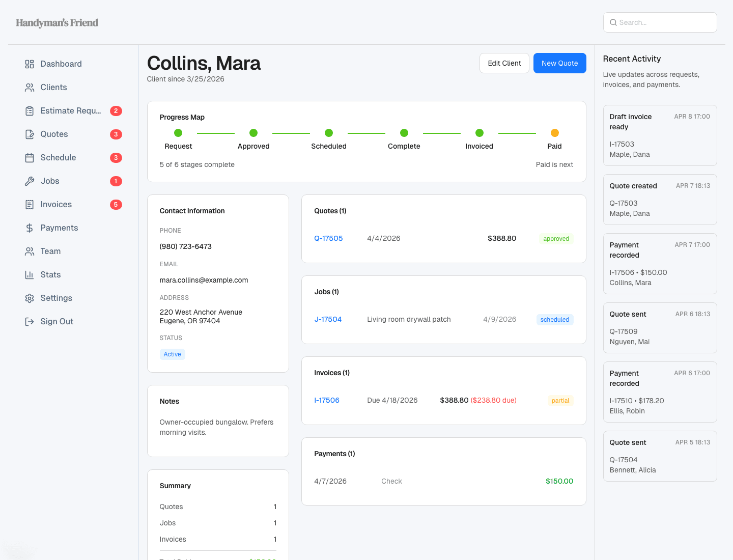733x560 pixels.
Task: Click the Invoices receipt icon
Action: [x=30, y=205]
